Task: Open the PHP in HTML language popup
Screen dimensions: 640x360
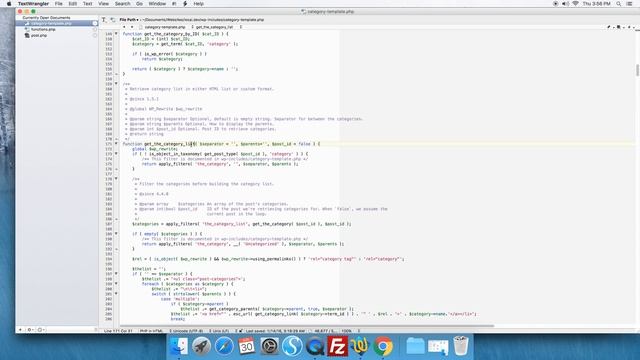Action: (152, 331)
